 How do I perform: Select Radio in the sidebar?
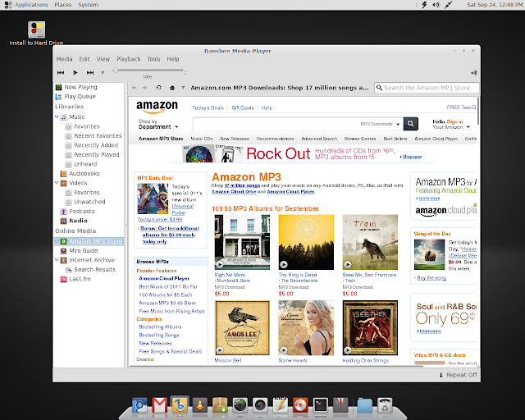78,221
